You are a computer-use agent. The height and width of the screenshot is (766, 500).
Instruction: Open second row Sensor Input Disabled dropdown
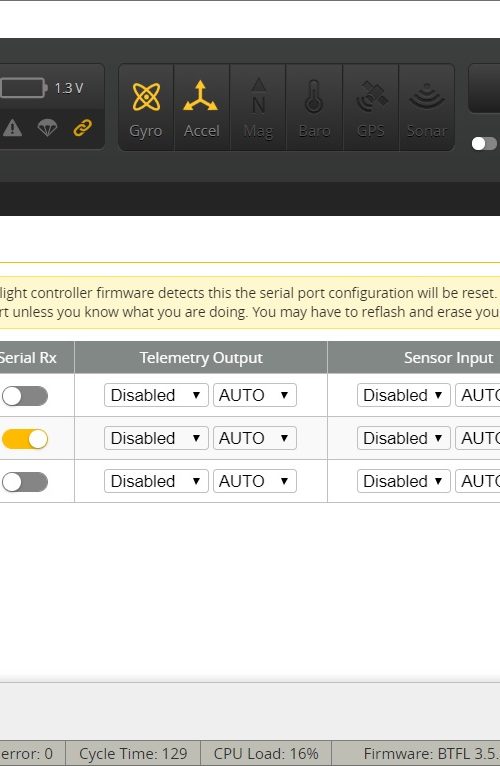tap(404, 438)
